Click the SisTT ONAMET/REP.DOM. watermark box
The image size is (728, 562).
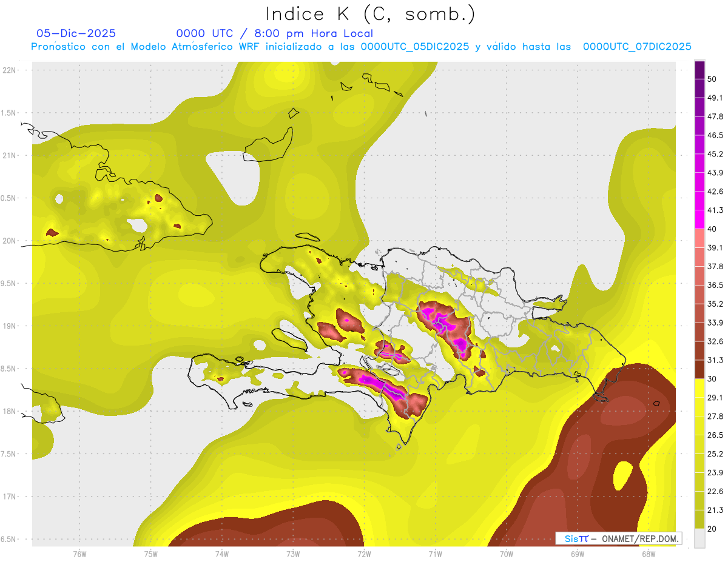(618, 538)
